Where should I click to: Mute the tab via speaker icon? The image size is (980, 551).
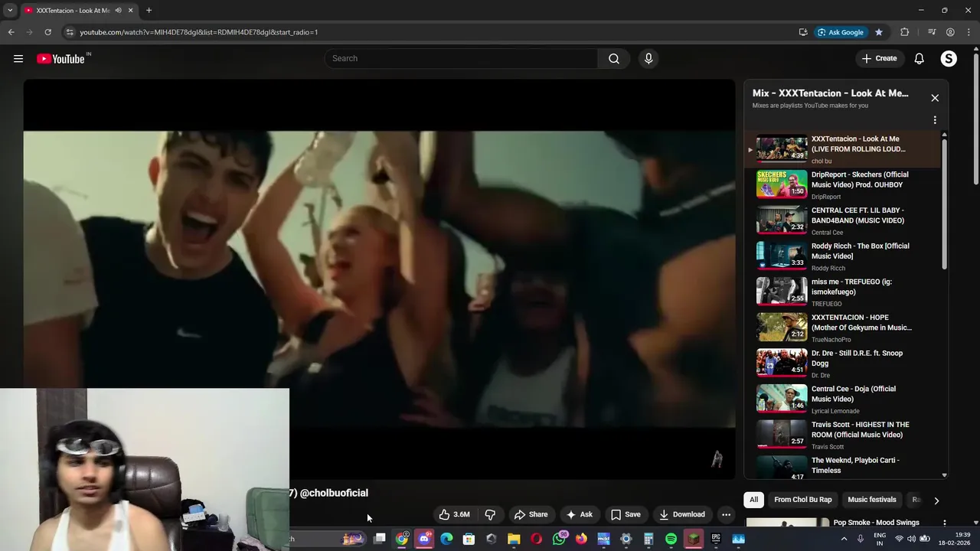point(118,11)
